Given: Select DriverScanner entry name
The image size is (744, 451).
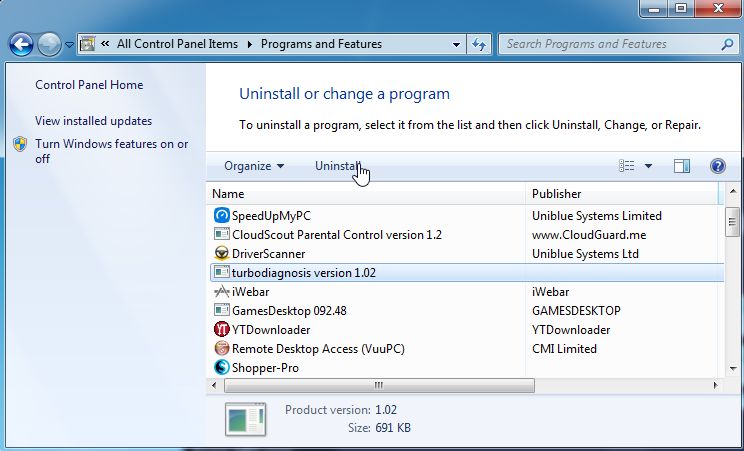Looking at the screenshot, I should (268, 254).
